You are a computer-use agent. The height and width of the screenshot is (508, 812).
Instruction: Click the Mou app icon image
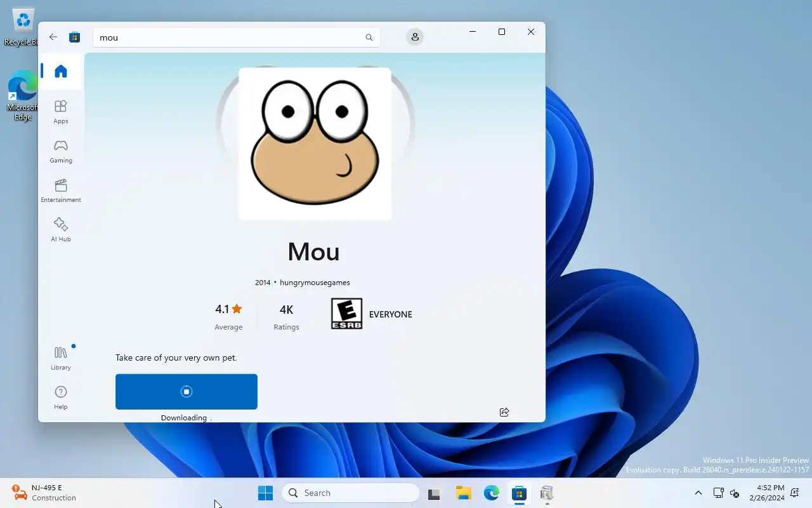[315, 144]
